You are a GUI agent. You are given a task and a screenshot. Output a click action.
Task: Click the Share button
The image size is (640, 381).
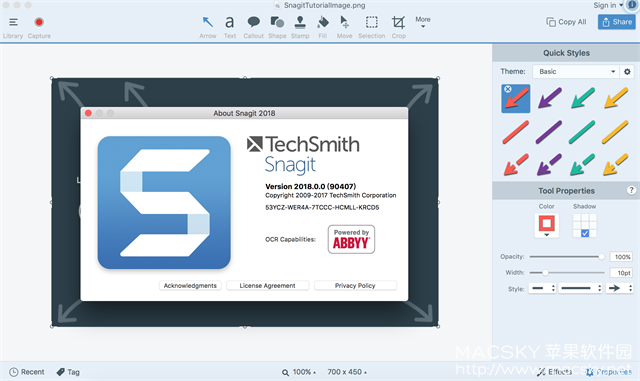click(x=617, y=22)
